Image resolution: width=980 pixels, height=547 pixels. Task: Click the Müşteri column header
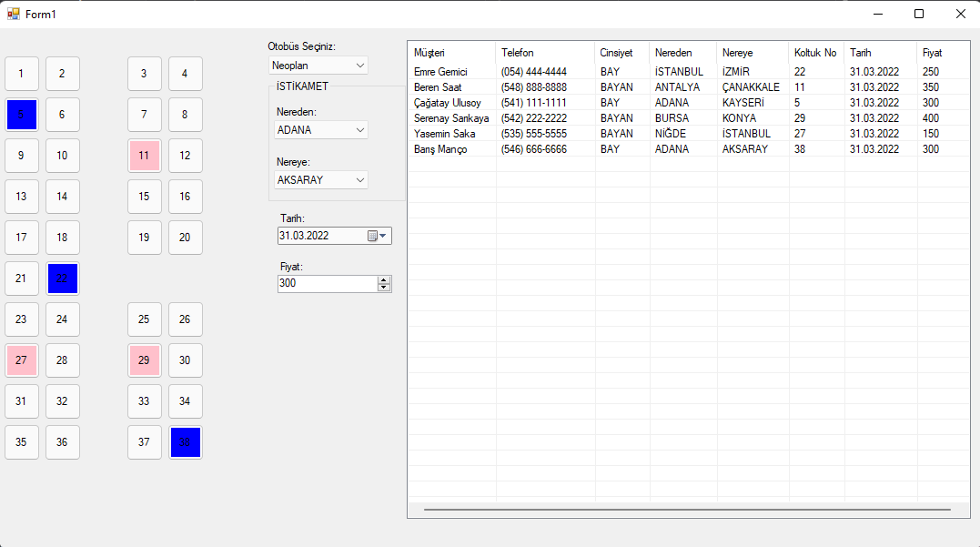[x=452, y=53]
